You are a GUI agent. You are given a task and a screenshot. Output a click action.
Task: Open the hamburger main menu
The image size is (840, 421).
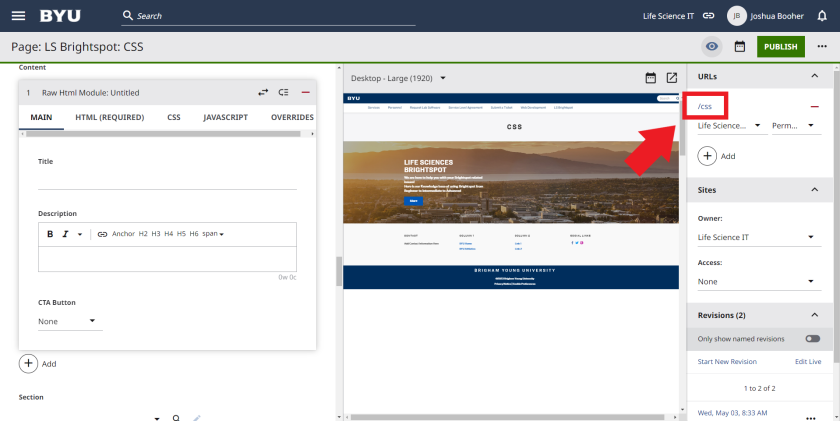point(18,16)
